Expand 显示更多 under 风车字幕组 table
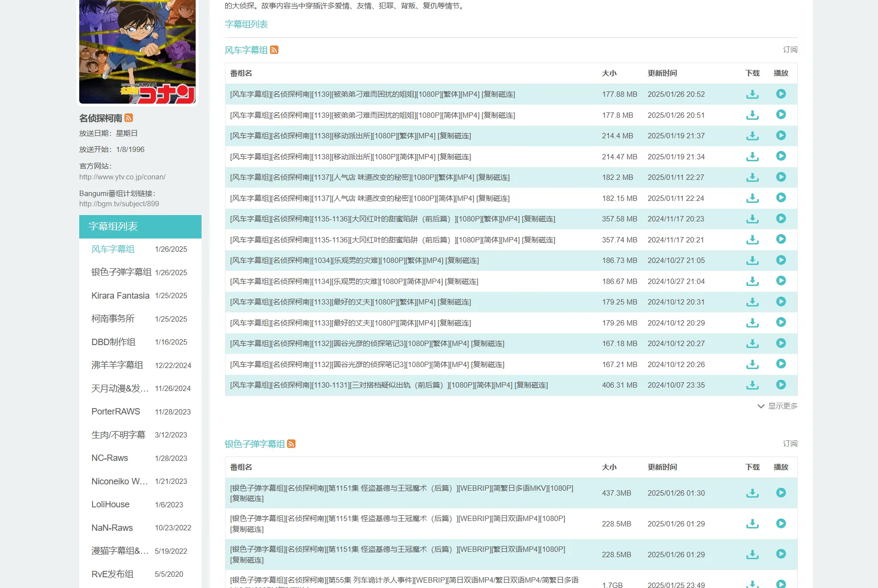 point(778,406)
